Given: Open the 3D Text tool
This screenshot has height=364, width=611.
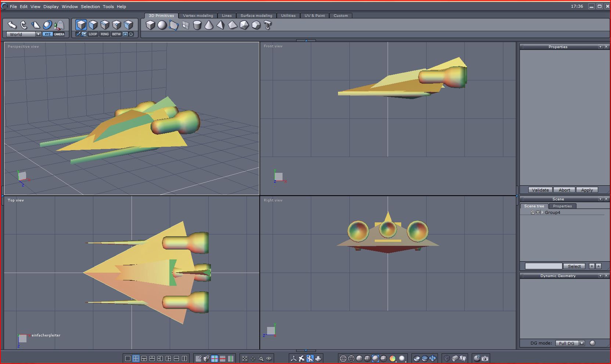Looking at the screenshot, I should pyautogui.click(x=268, y=25).
